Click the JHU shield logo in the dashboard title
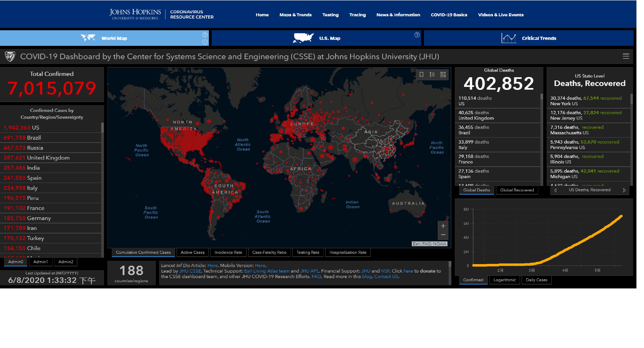The image size is (644, 348). [x=10, y=57]
